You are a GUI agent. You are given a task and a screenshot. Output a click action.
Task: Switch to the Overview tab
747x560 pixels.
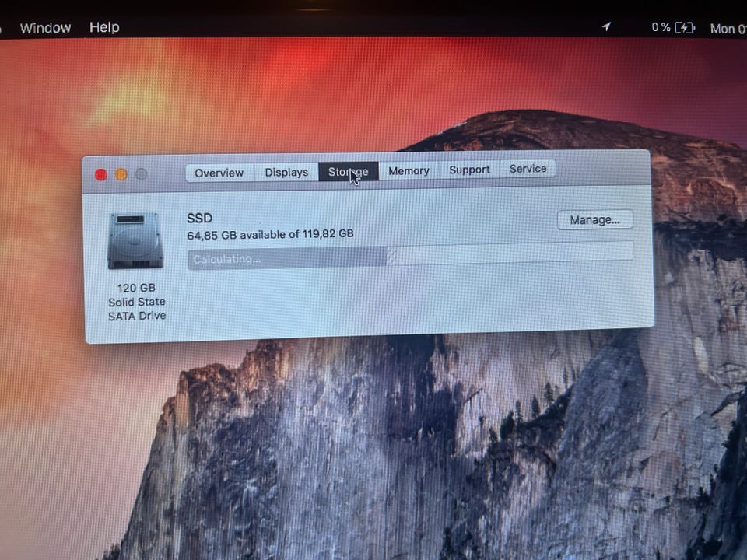click(219, 173)
